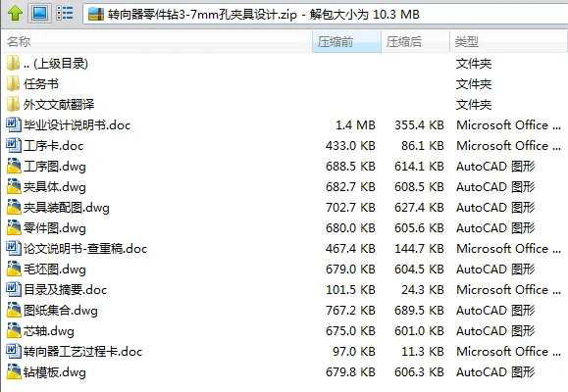Screen dimensions: 568x392
Task: Select file name 工序图.dwg
Action: (55, 167)
